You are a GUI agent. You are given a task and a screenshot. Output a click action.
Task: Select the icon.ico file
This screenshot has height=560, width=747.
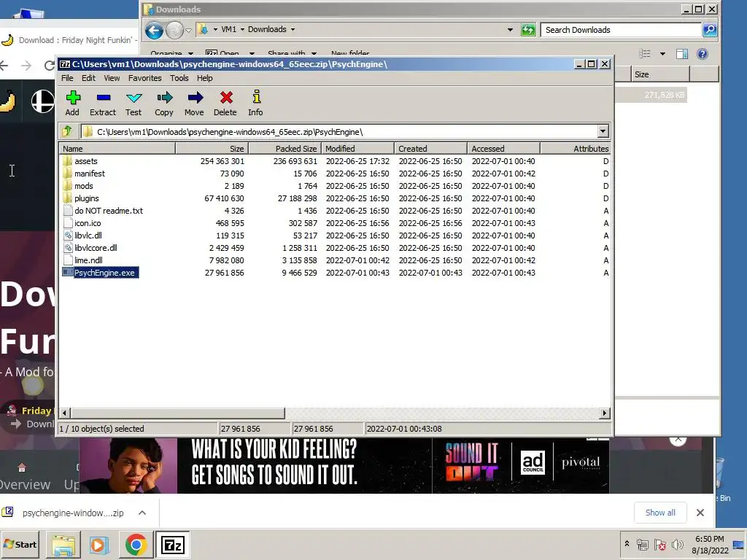pos(88,223)
